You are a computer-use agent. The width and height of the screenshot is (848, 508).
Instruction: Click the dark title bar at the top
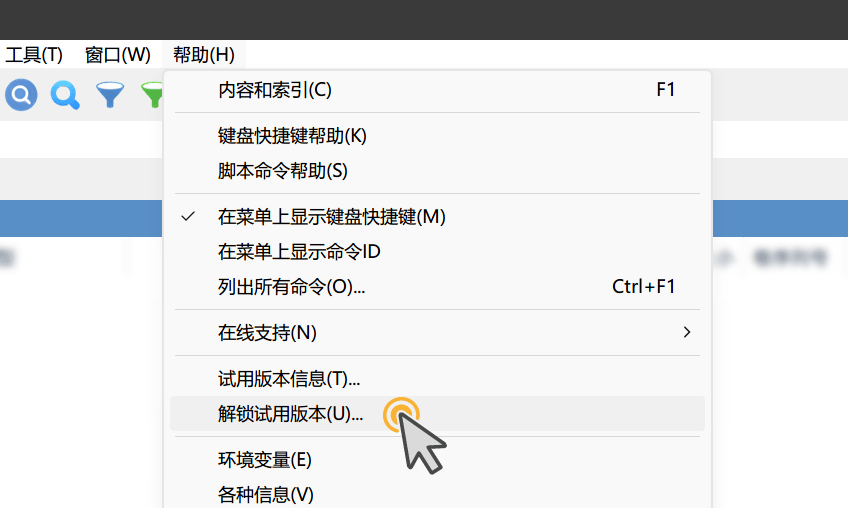424,19
